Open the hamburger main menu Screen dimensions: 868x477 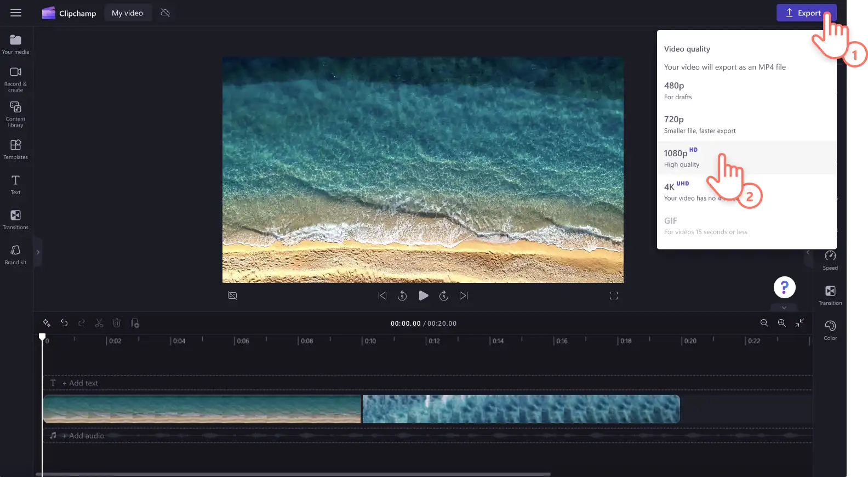click(x=16, y=13)
